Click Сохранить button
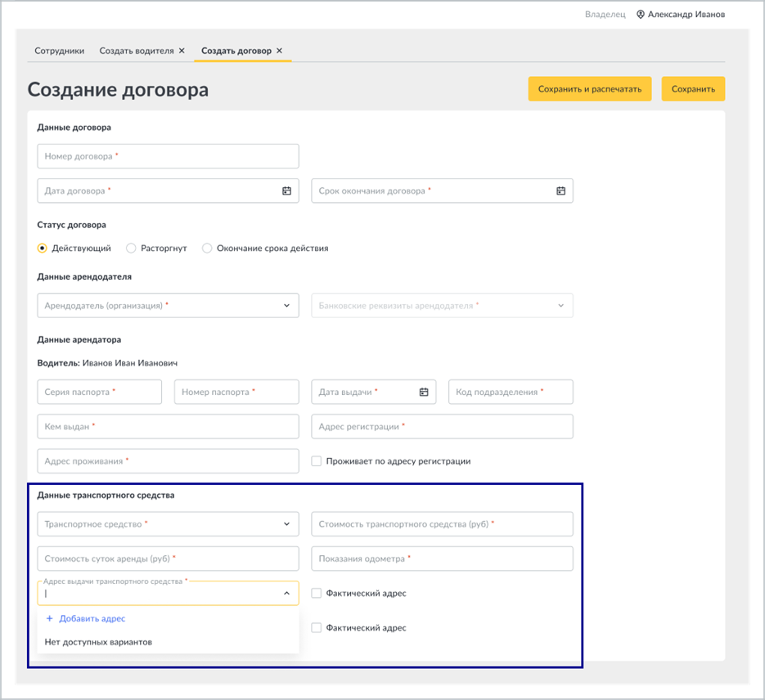The height and width of the screenshot is (700, 765). point(693,89)
